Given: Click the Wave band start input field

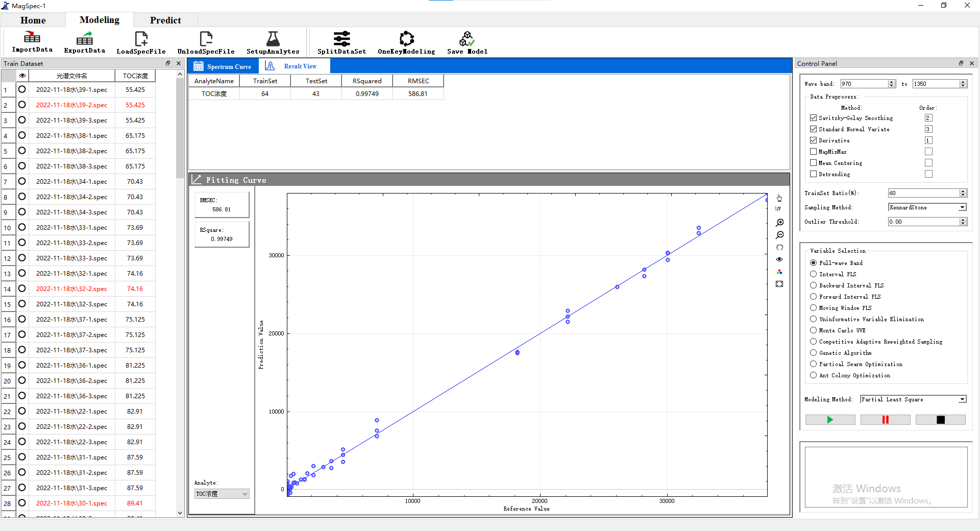Looking at the screenshot, I should (864, 84).
